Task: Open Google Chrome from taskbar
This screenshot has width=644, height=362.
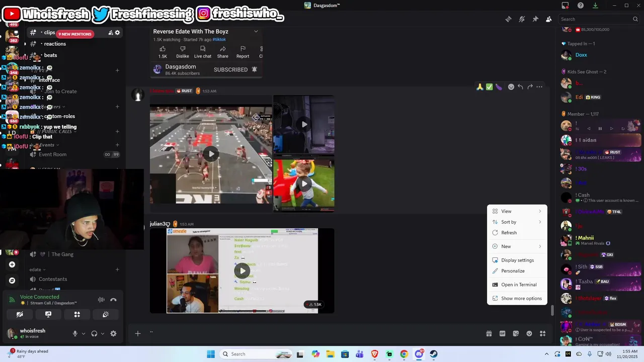Action: [x=404, y=354]
